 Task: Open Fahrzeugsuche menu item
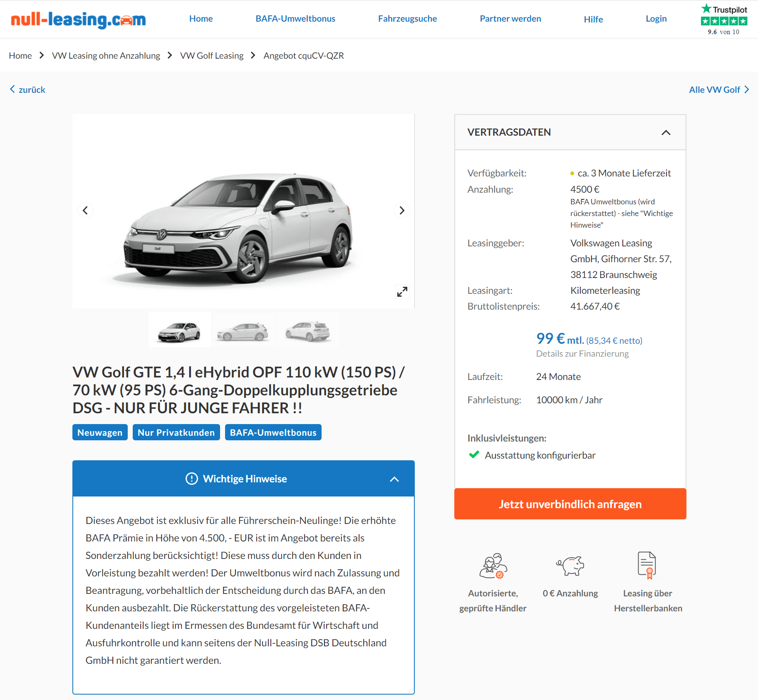[x=407, y=19]
